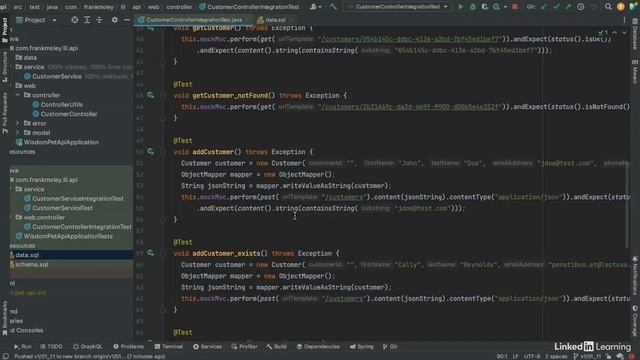Viewport: 640px width, 360px height.
Task: Click Git update project arrow icon
Action: pos(544,7)
